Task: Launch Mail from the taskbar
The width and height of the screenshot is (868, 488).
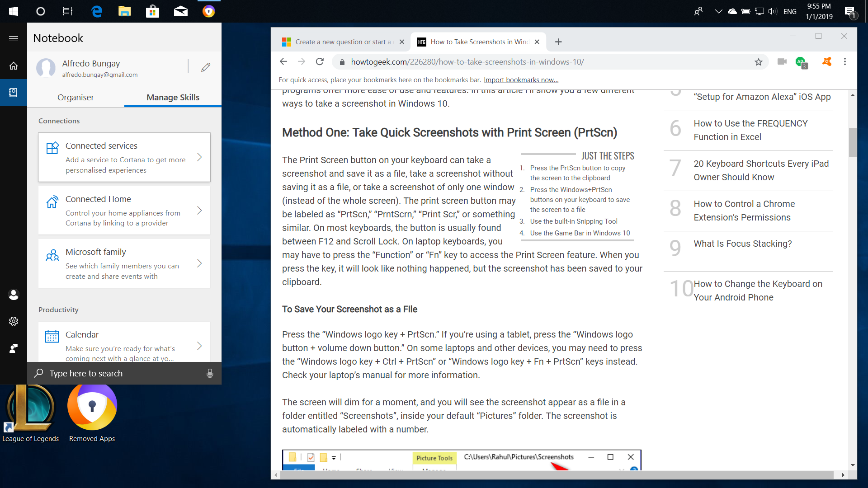Action: tap(180, 11)
